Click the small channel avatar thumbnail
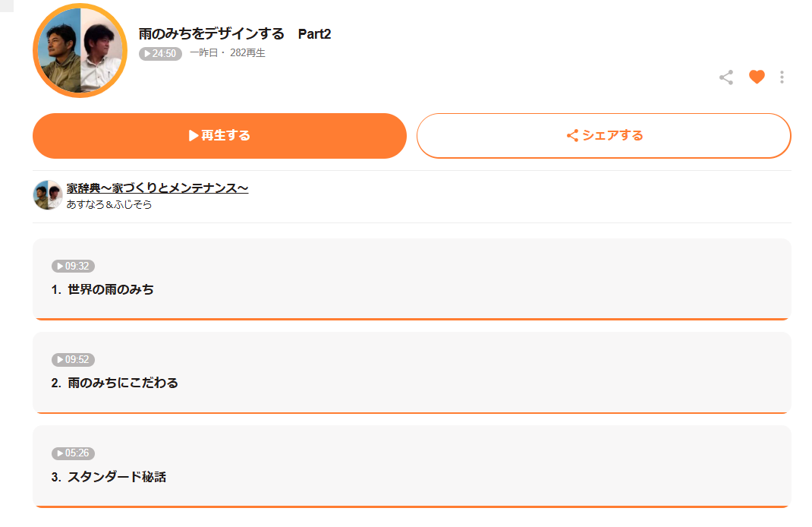 tap(48, 195)
